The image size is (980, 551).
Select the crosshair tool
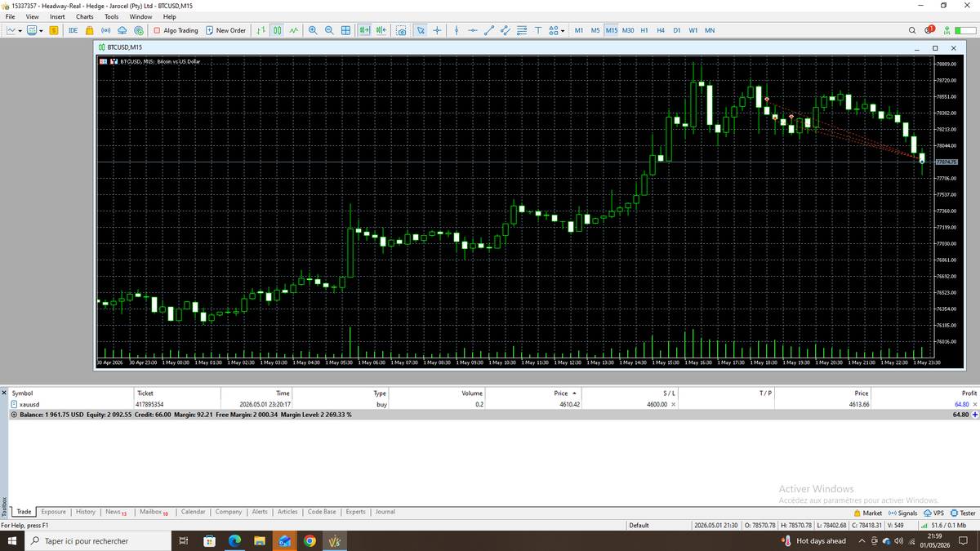tap(438, 30)
